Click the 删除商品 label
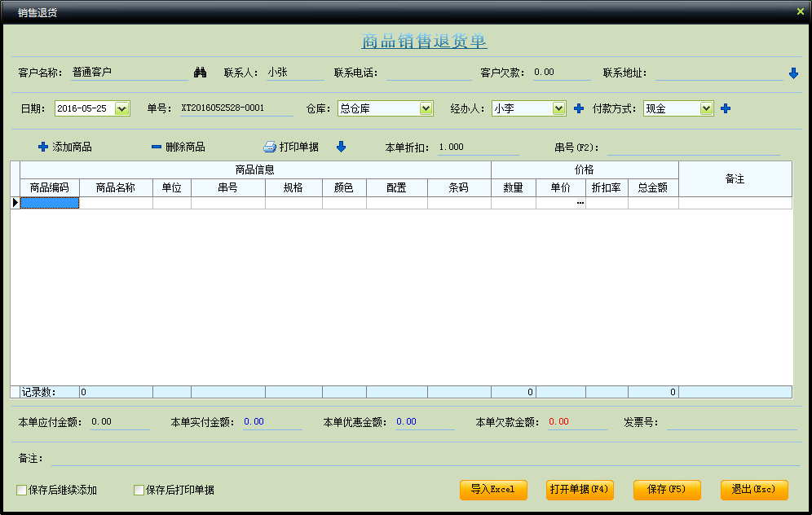 (x=185, y=147)
